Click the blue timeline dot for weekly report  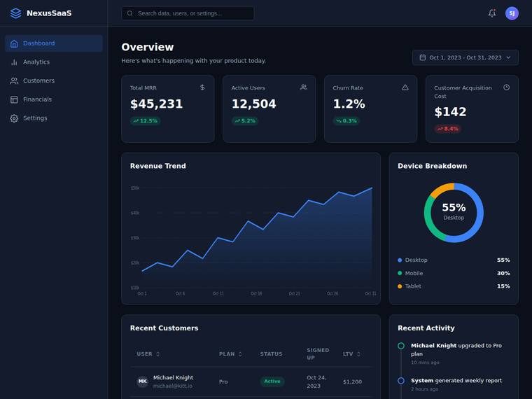(400, 381)
